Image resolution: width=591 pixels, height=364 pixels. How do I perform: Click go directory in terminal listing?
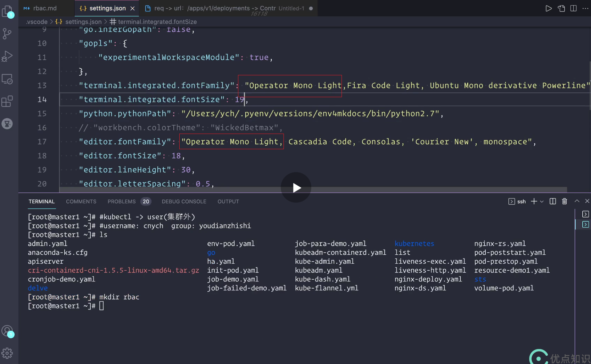click(211, 253)
